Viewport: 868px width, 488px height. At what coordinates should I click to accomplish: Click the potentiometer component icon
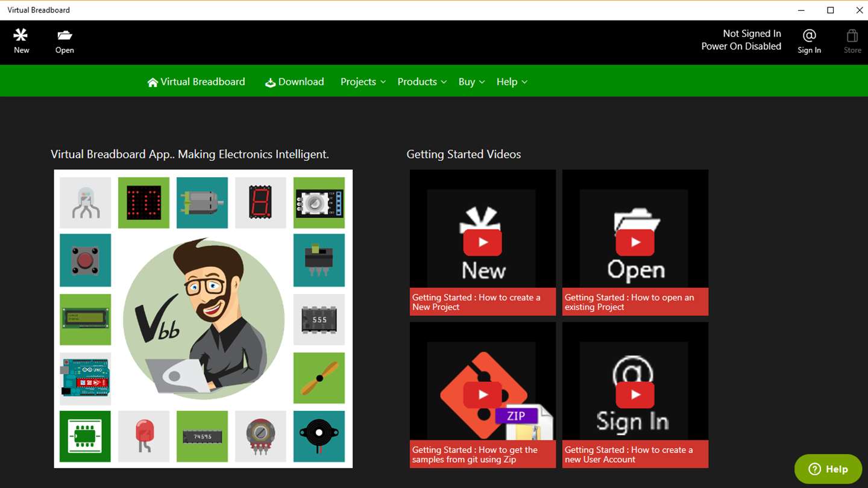pyautogui.click(x=260, y=436)
